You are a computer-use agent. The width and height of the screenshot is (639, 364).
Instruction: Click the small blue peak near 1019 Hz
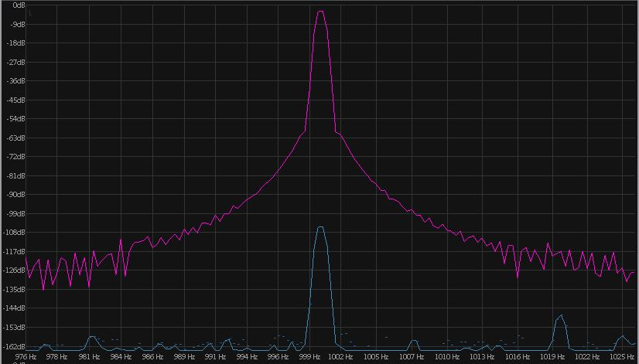[x=560, y=315]
